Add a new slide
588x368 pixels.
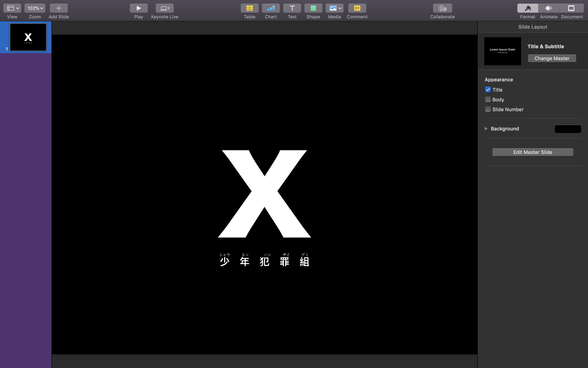coord(59,8)
